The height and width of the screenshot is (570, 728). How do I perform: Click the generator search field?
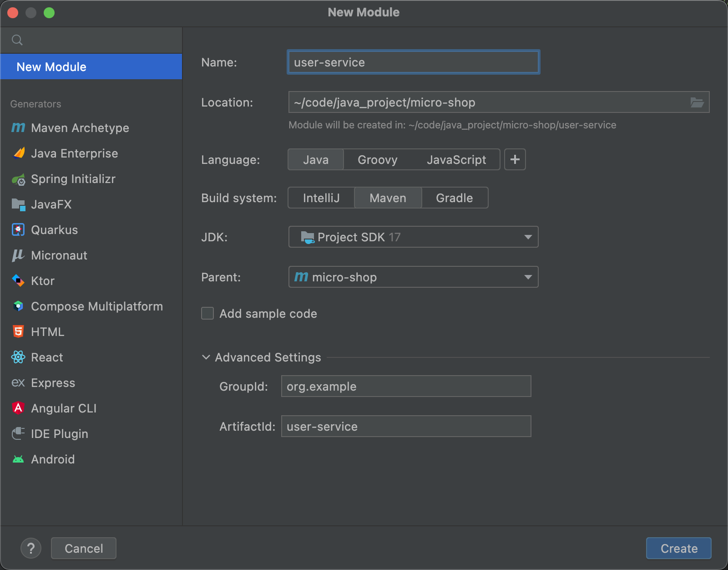click(91, 40)
